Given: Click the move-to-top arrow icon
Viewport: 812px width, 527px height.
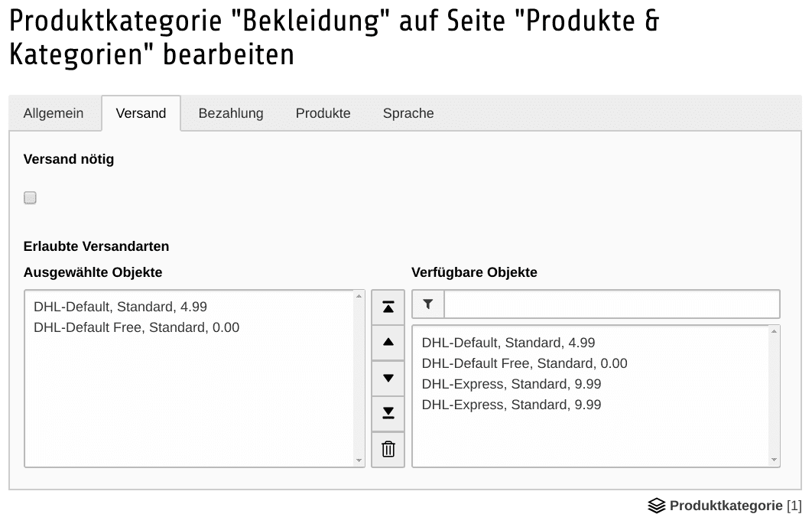Looking at the screenshot, I should (388, 307).
